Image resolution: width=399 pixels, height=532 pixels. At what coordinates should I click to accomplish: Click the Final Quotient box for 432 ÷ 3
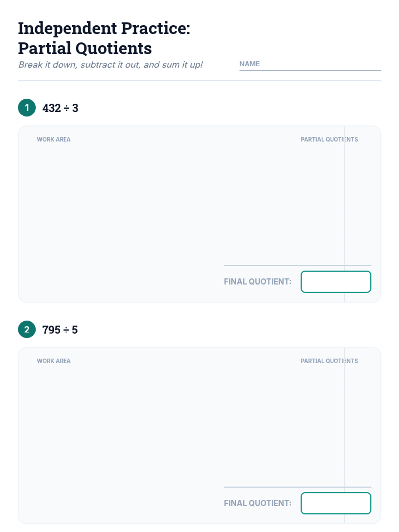click(x=336, y=282)
